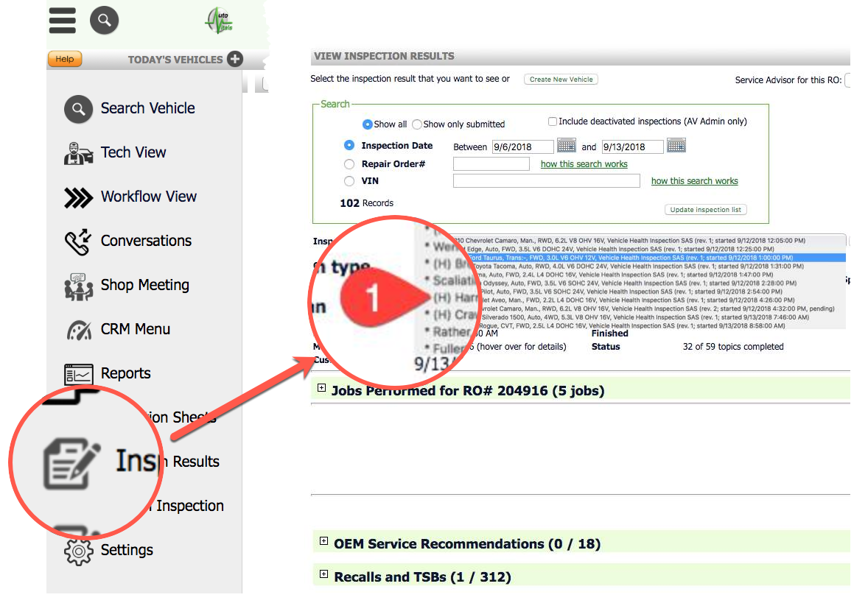868x603 pixels.
Task: Click Update inspection list button
Action: (x=705, y=210)
